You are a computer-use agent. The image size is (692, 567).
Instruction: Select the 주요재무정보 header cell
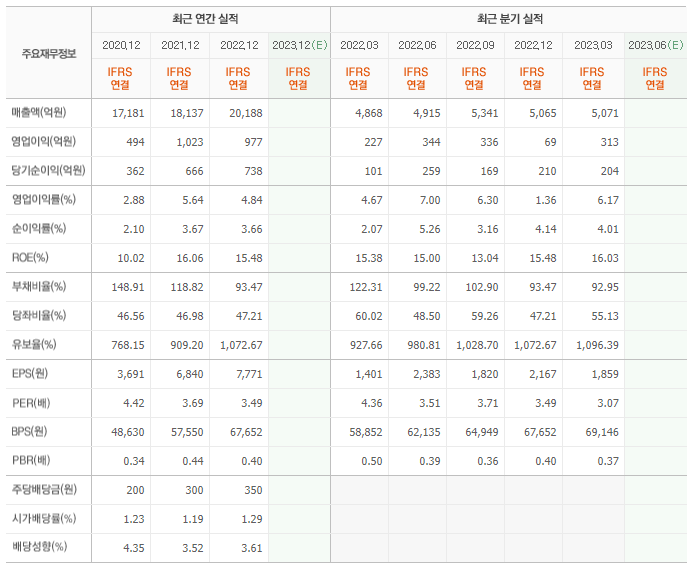coord(49,54)
